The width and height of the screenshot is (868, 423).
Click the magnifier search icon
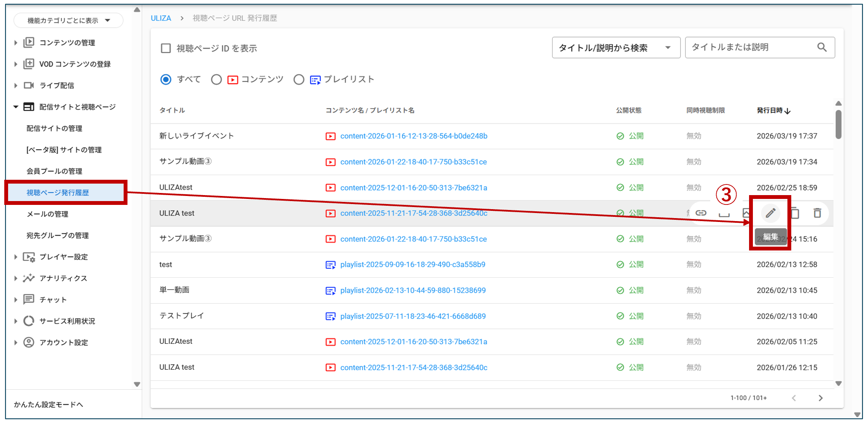[822, 47]
